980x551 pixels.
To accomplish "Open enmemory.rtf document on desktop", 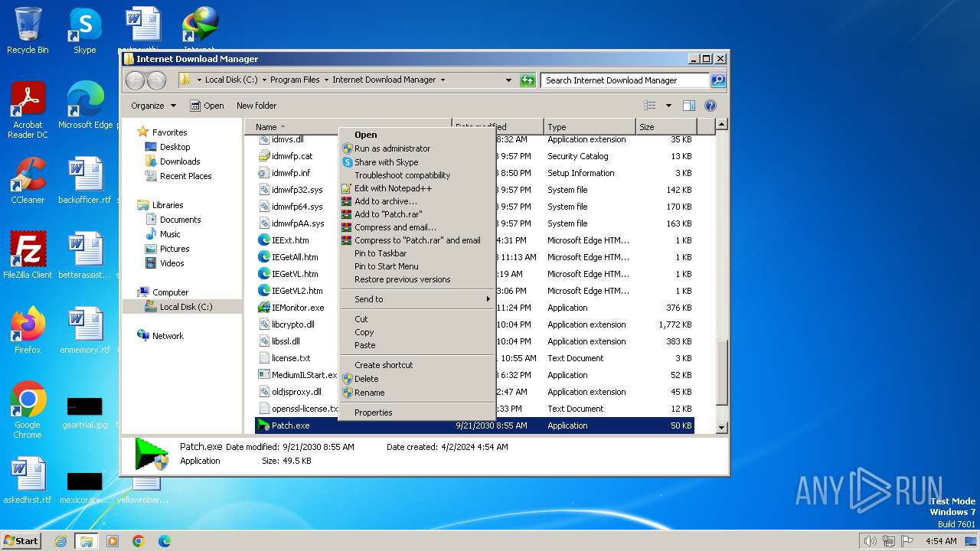I will [85, 330].
